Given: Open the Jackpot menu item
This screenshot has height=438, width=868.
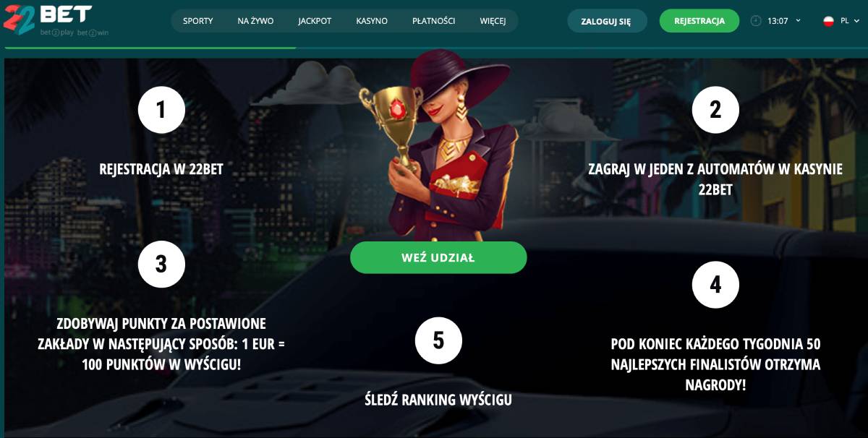Looking at the screenshot, I should (x=315, y=21).
